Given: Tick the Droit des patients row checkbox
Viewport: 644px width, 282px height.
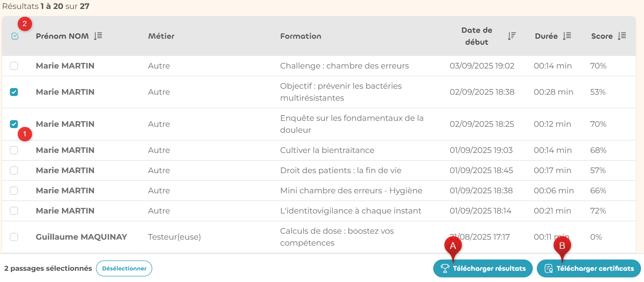Looking at the screenshot, I should pyautogui.click(x=14, y=170).
